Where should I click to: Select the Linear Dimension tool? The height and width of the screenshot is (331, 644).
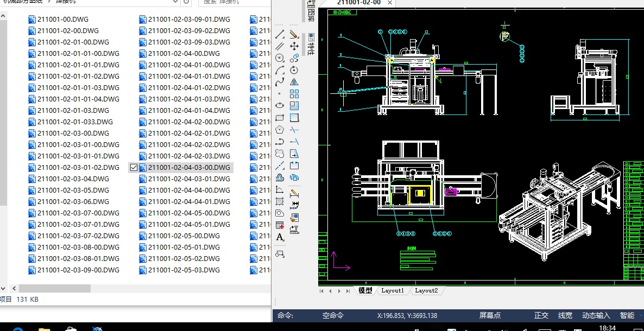tap(294, 194)
